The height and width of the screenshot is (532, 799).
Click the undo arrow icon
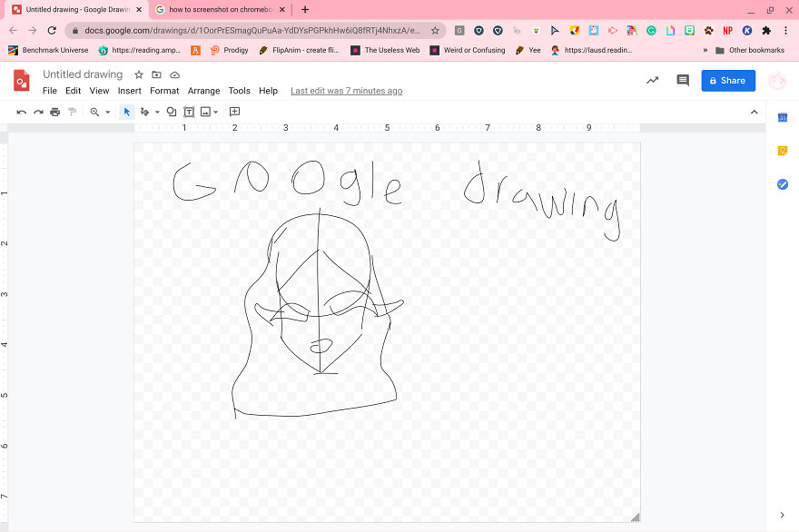coord(21,112)
